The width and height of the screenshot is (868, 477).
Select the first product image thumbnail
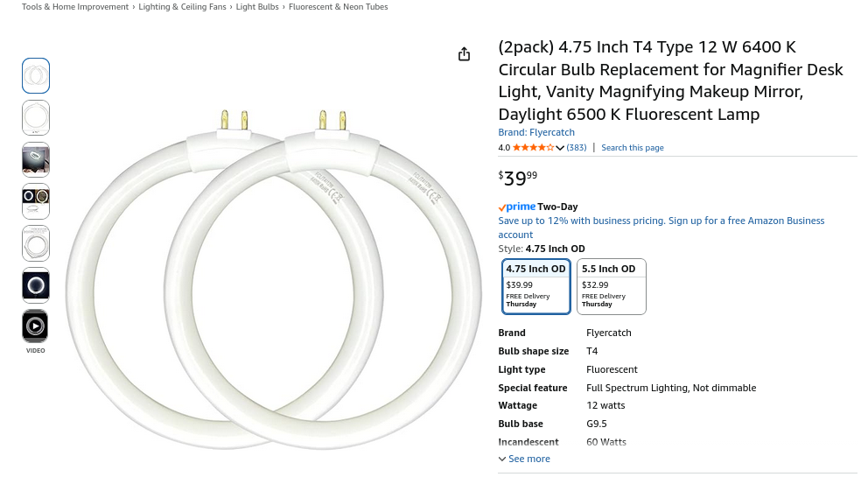pyautogui.click(x=36, y=76)
